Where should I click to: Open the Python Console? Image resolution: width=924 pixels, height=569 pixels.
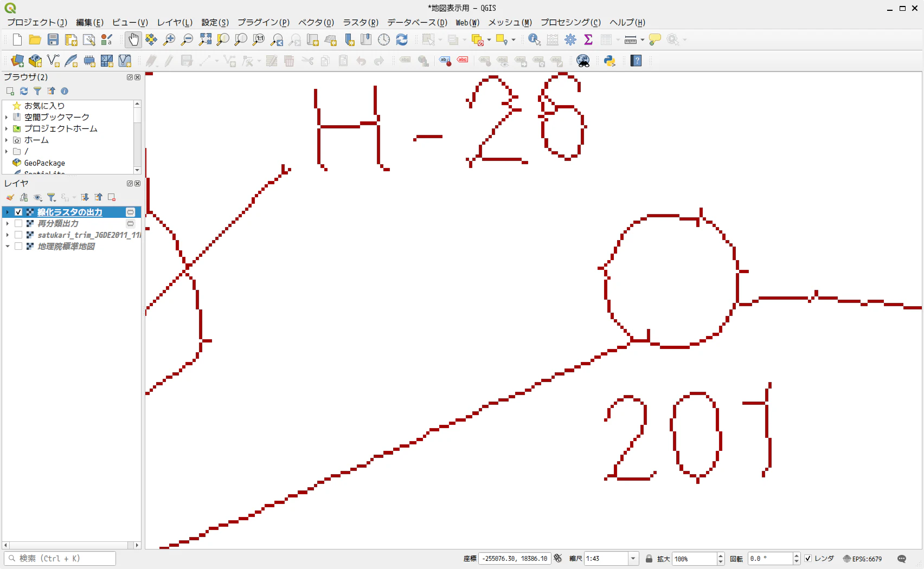[x=610, y=61]
